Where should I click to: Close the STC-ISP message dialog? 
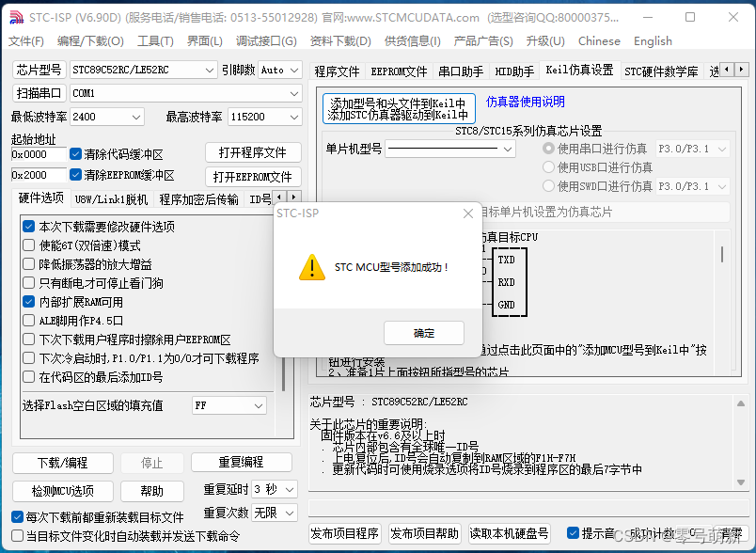pyautogui.click(x=467, y=213)
